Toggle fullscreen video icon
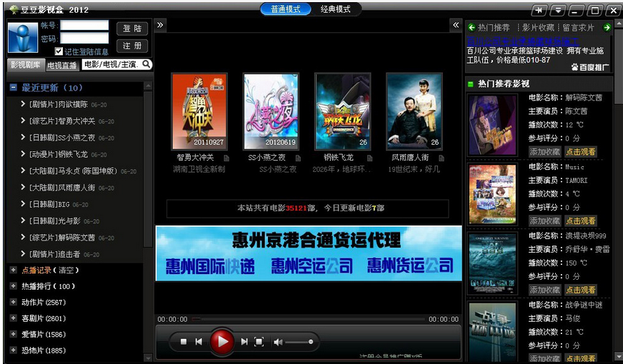This screenshot has width=623, height=364. coord(259,342)
